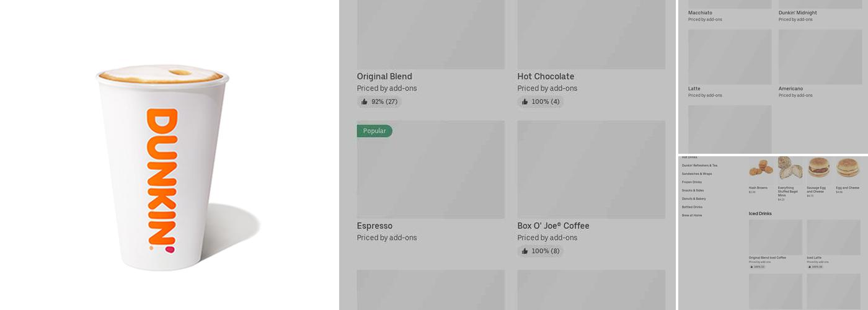868x310 pixels.
Task: Click the Everything Stuffed Bagel Minis photo
Action: click(790, 167)
